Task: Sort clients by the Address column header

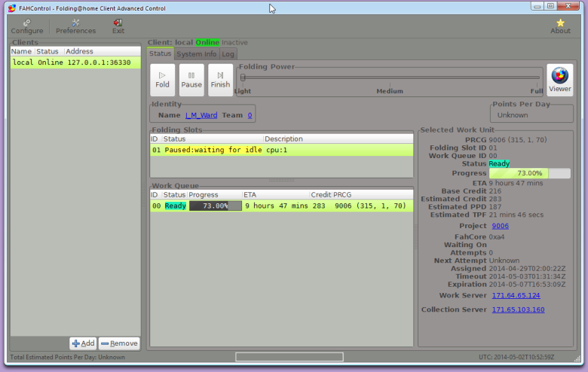Action: pos(102,51)
